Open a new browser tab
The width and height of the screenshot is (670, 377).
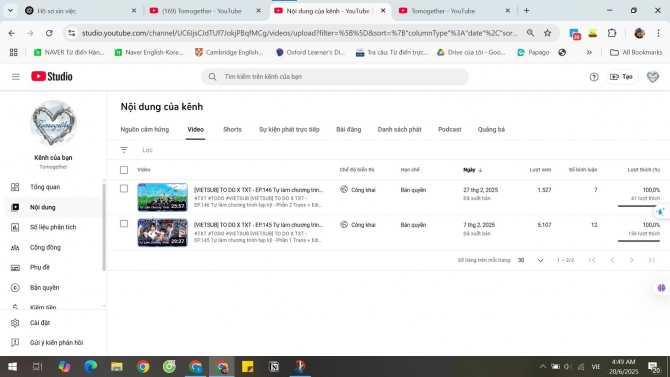click(x=526, y=11)
